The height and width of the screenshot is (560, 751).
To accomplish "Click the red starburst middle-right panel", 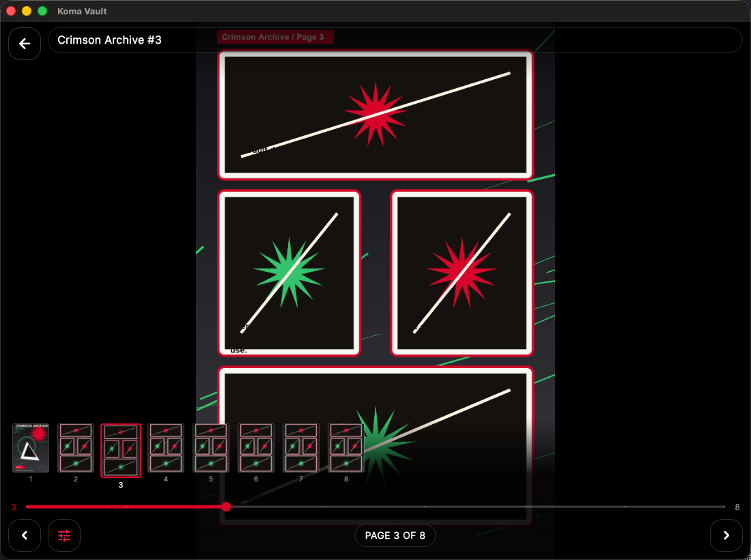I will (x=462, y=273).
